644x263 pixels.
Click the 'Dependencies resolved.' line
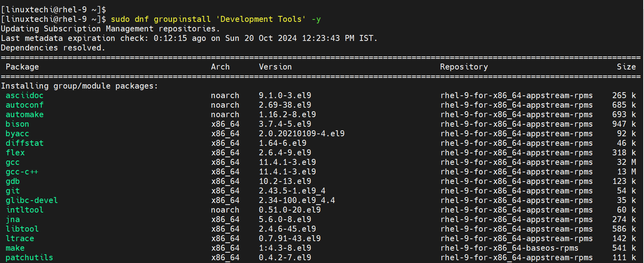click(x=53, y=48)
